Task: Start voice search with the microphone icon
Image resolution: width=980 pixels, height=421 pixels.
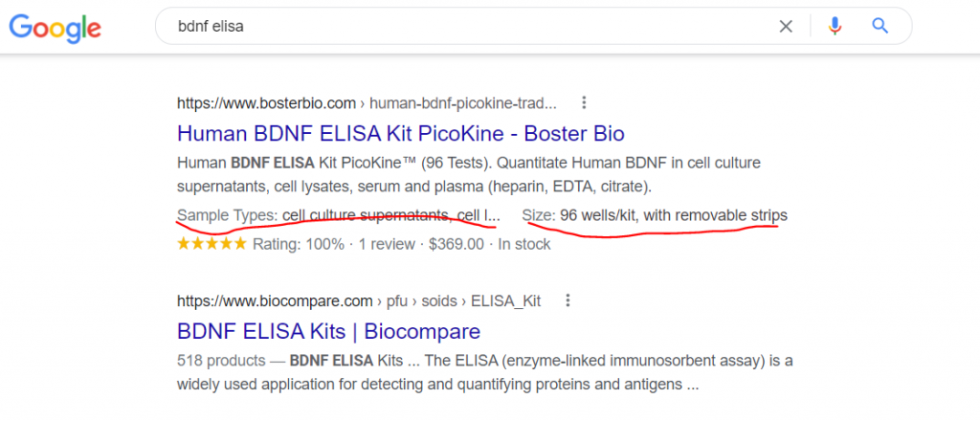Action: pyautogui.click(x=835, y=26)
